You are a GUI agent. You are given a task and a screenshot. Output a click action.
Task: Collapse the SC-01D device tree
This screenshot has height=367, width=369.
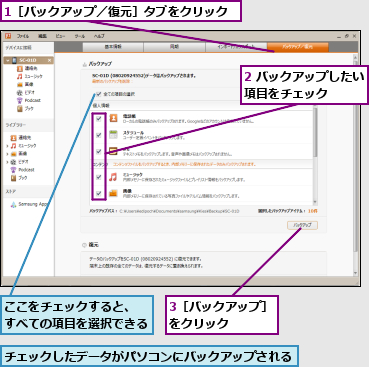click(8, 61)
